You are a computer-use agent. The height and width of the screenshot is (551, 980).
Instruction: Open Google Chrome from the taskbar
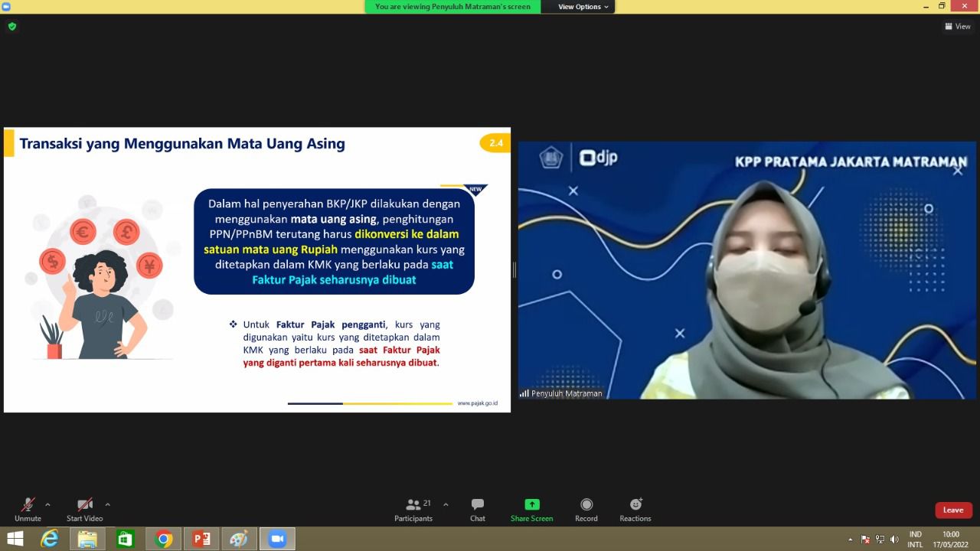coord(163,540)
